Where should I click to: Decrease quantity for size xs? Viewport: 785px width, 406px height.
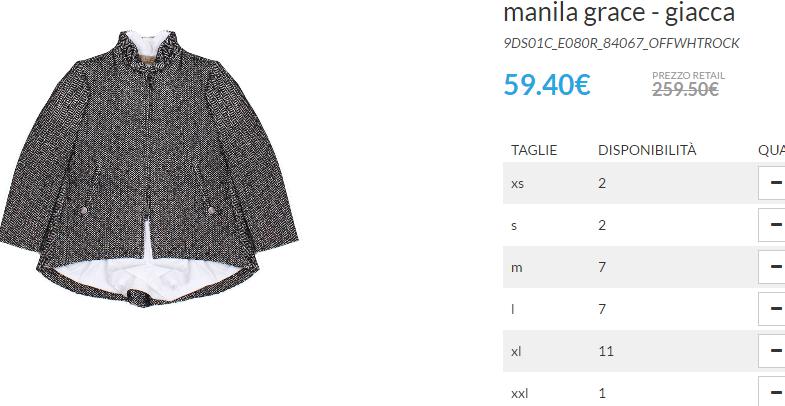[773, 183]
